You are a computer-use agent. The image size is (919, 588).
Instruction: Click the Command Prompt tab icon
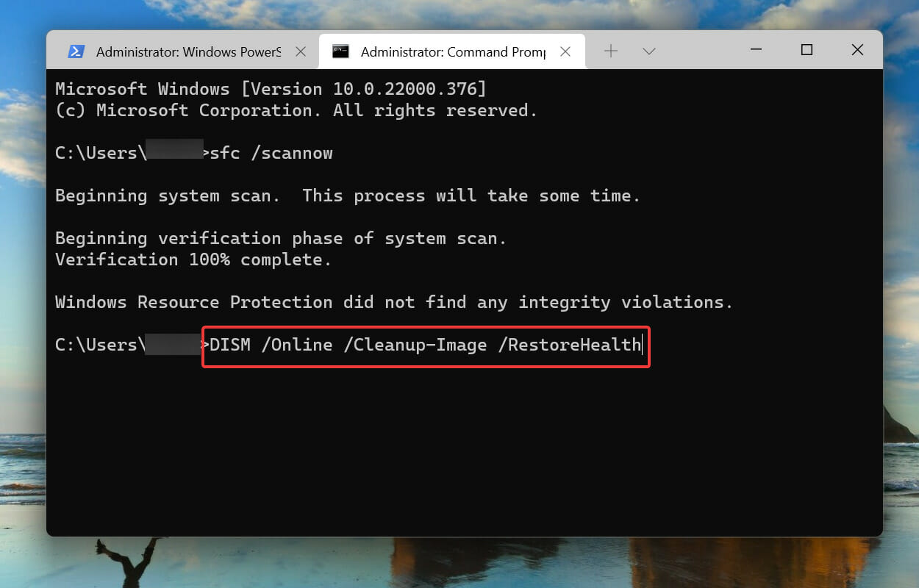click(340, 51)
